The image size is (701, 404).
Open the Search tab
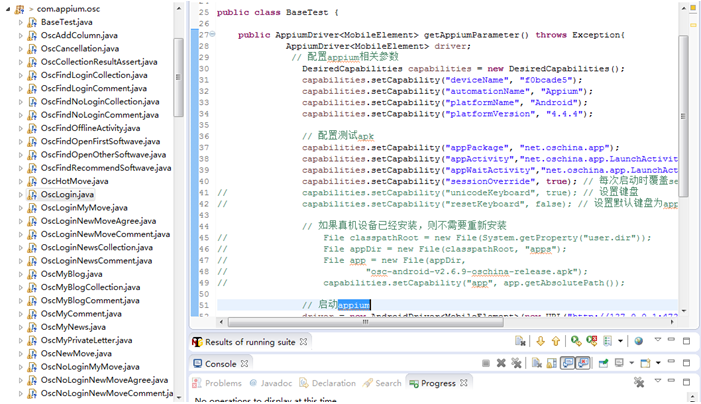point(383,383)
